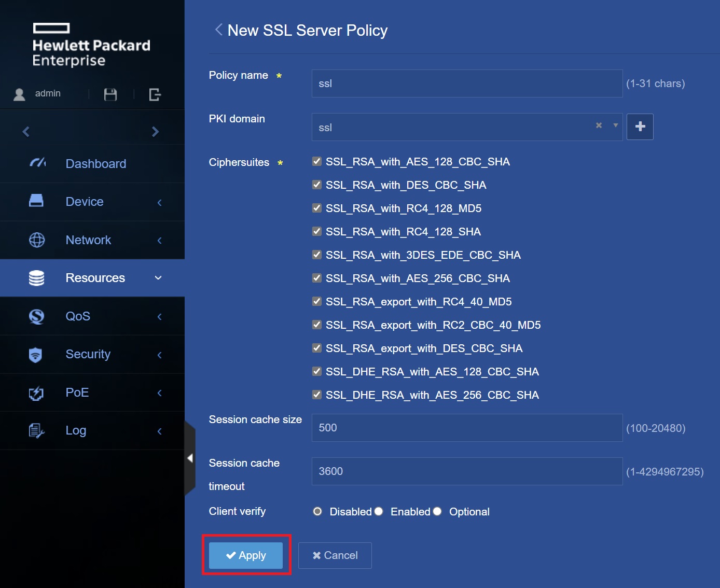
Task: Select Enabled for Client verify
Action: [379, 511]
